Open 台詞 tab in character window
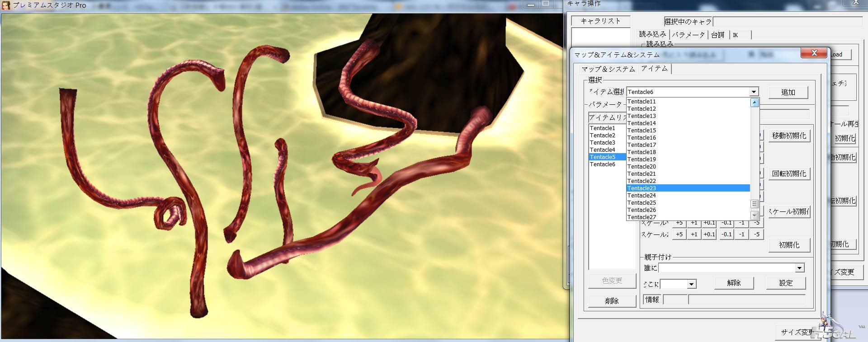Viewport: 868px width, 342px height. 717,35
